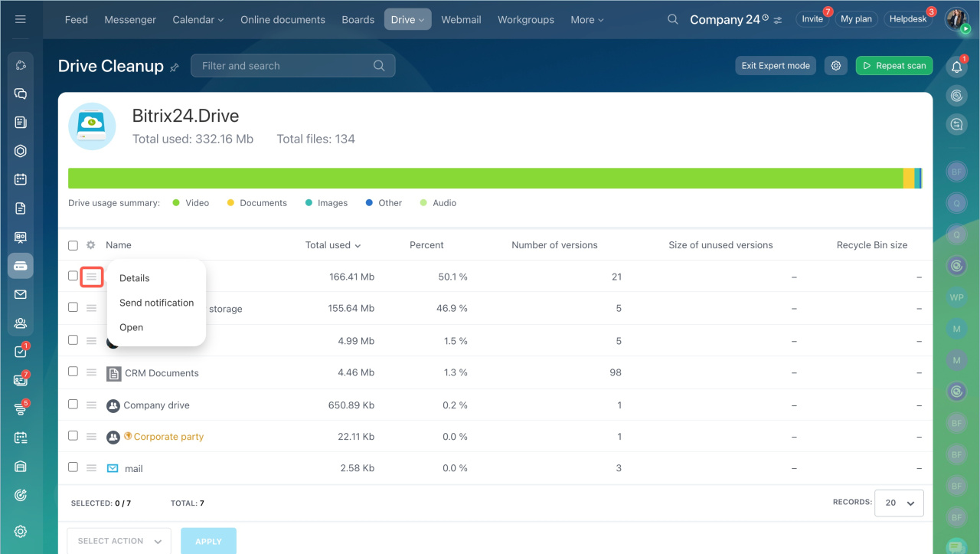Open the Select Action dropdown
The width and height of the screenshot is (980, 554).
[x=119, y=541]
